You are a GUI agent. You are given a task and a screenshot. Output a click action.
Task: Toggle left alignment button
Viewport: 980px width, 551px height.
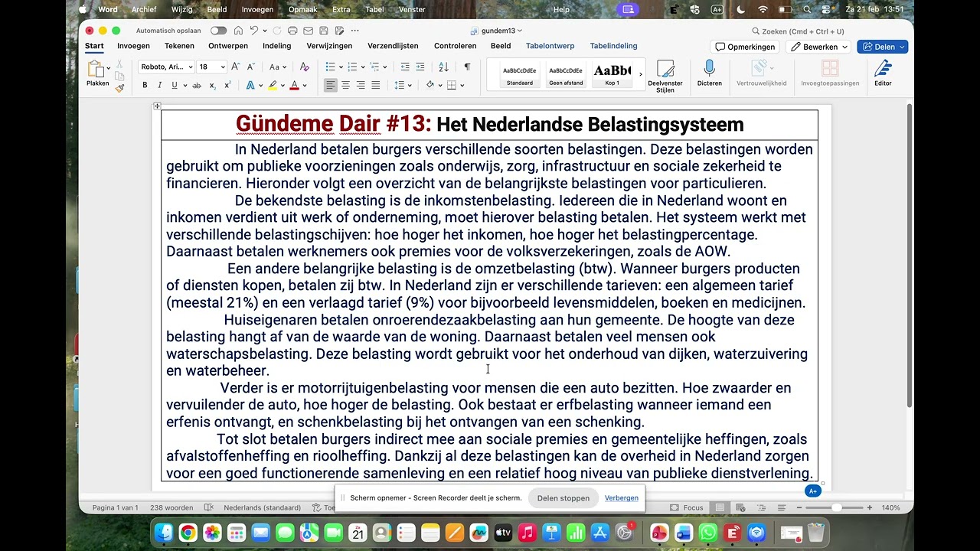coord(330,85)
